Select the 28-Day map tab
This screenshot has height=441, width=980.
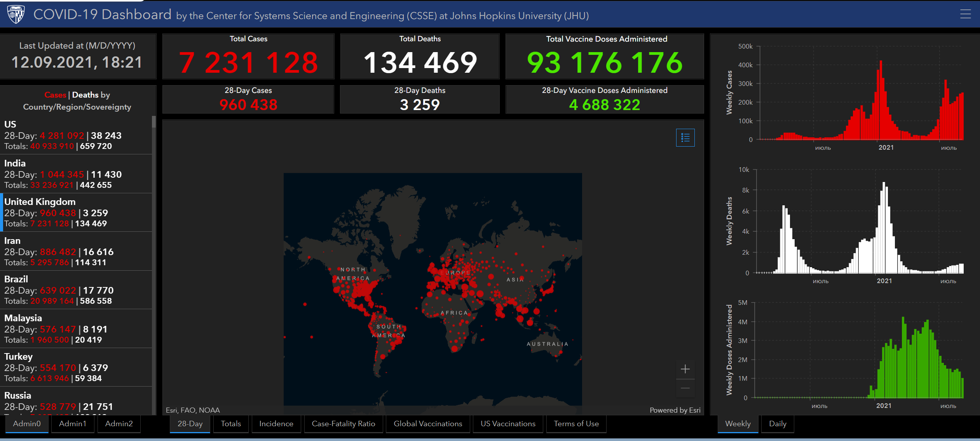pos(190,423)
